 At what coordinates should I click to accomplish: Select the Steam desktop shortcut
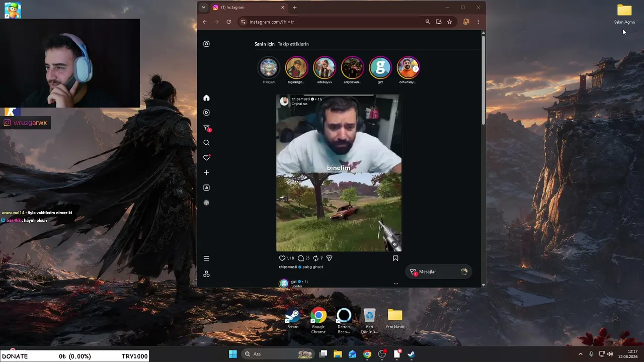click(x=293, y=319)
